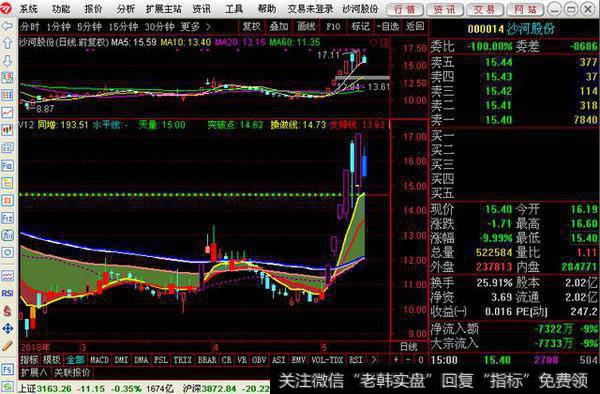
Task: Select the BRAR indicator
Action: pyautogui.click(x=207, y=360)
